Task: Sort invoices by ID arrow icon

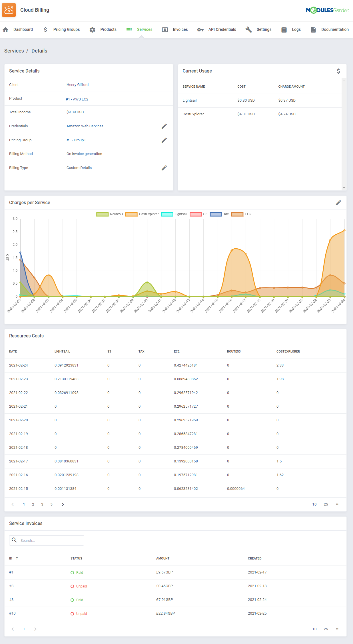Action: tap(17, 558)
